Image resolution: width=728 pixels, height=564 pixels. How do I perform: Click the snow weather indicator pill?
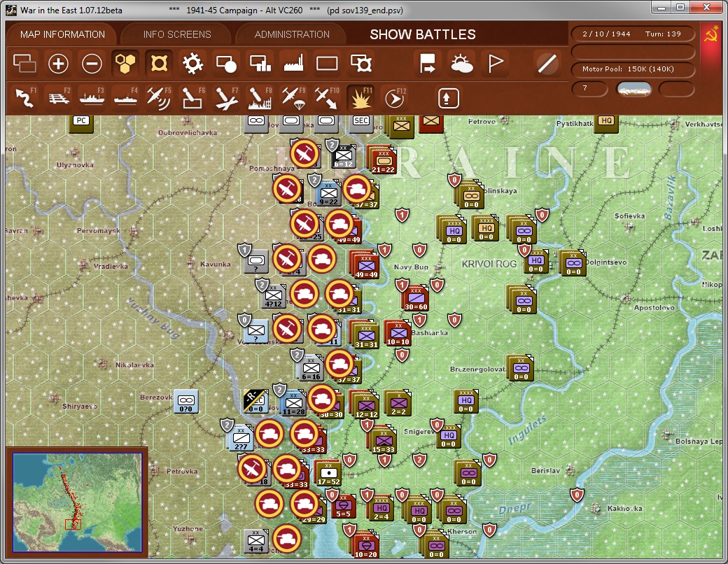633,89
